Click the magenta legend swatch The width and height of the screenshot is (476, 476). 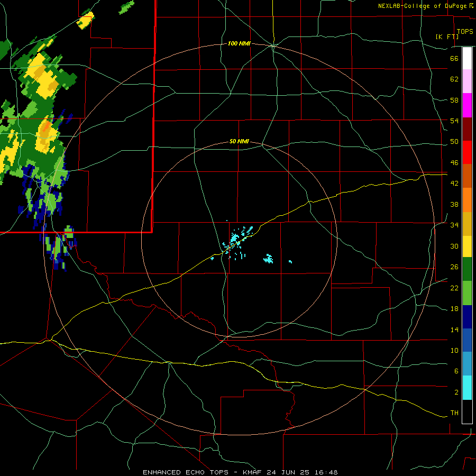pyautogui.click(x=467, y=105)
